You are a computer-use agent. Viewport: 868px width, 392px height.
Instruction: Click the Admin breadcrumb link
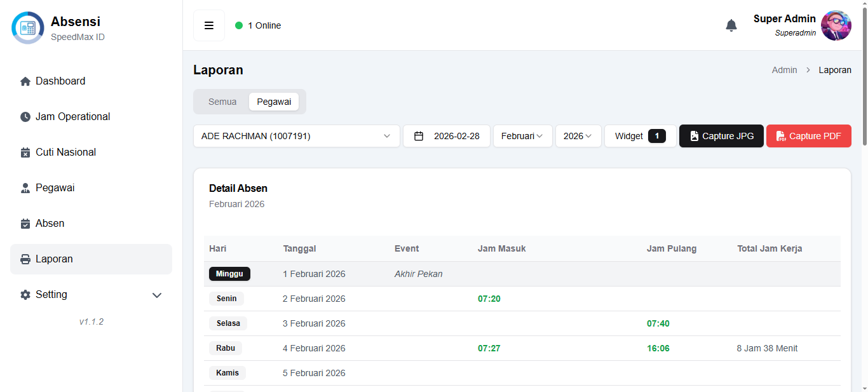tap(784, 70)
